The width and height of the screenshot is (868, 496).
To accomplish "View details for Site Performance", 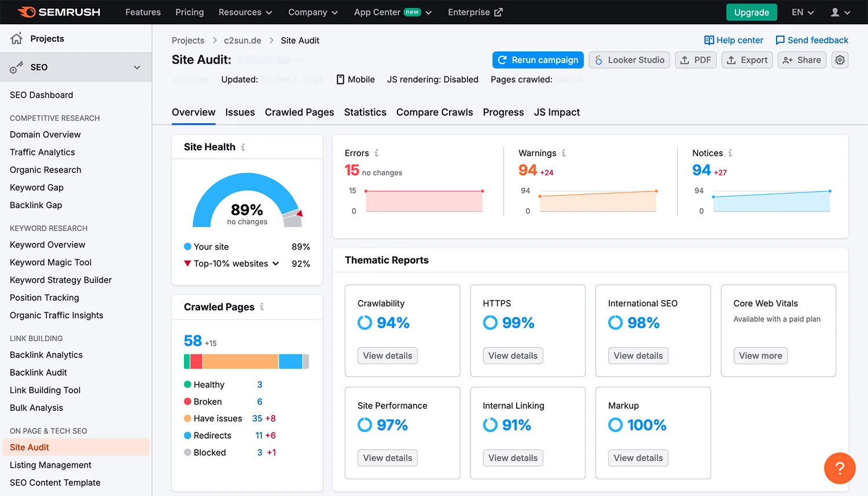I will 388,458.
